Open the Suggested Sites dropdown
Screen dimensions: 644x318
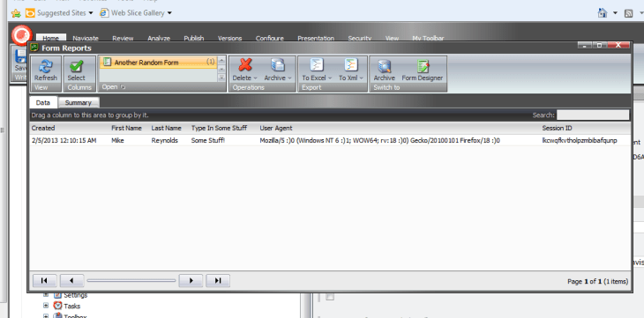click(x=91, y=13)
